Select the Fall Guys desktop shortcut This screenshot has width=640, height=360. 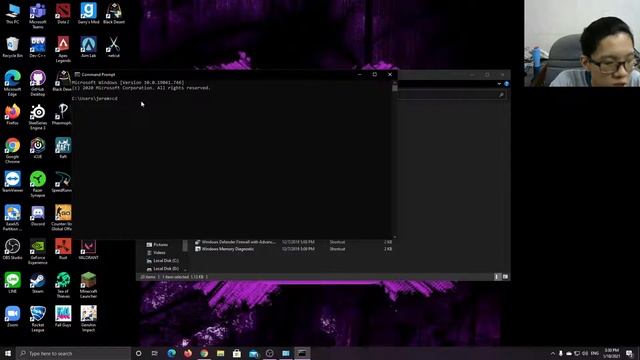pos(63,317)
